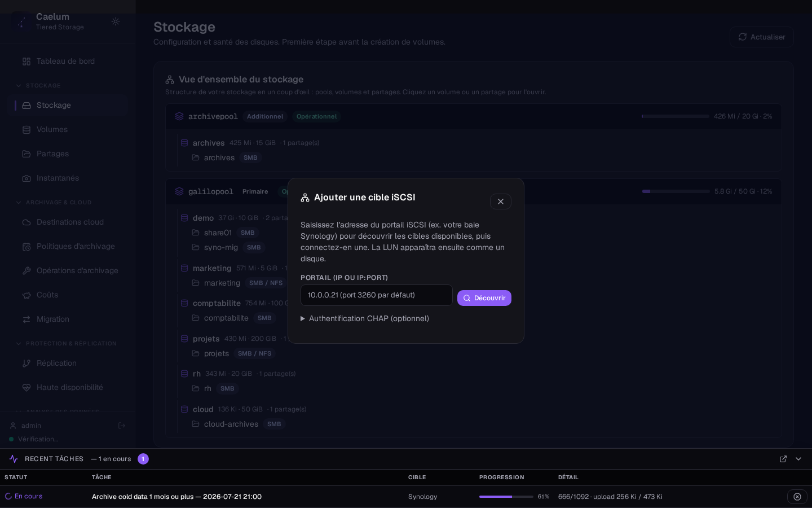812x508 pixels.
Task: Click the archivepool usage bar
Action: click(x=676, y=116)
